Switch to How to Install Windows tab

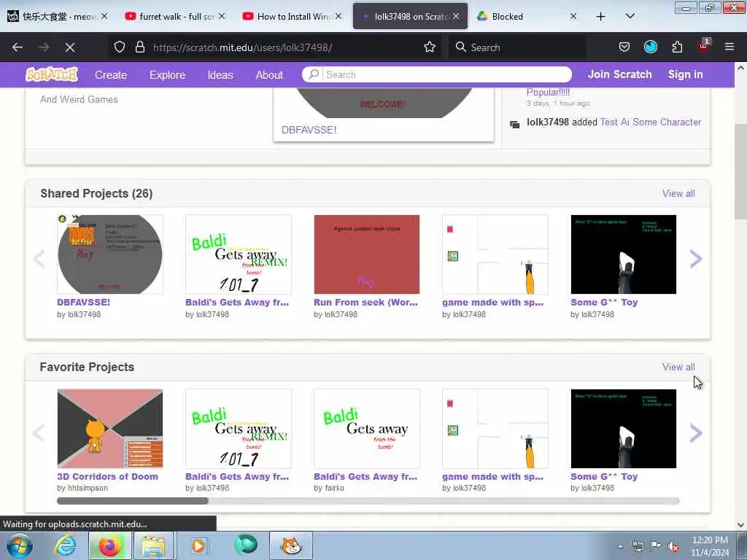[x=292, y=17]
